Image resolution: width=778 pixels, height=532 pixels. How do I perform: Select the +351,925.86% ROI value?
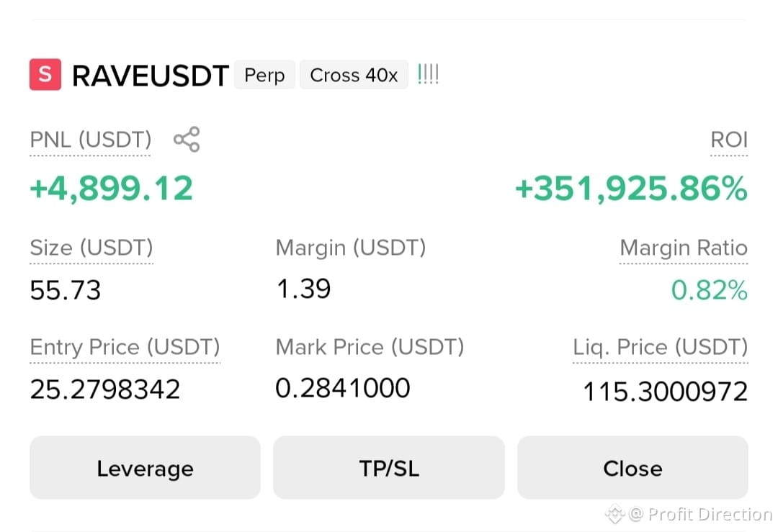[631, 189]
